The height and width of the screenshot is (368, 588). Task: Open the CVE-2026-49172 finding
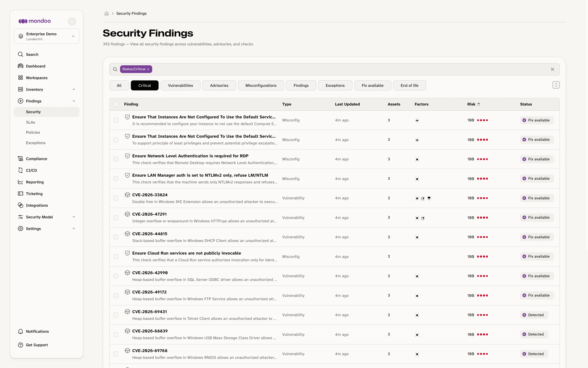(149, 292)
